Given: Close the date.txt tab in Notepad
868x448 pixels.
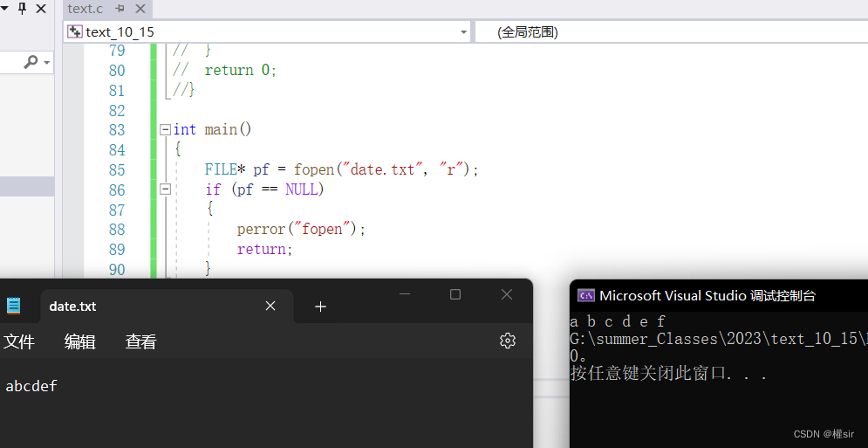Looking at the screenshot, I should [x=270, y=306].
